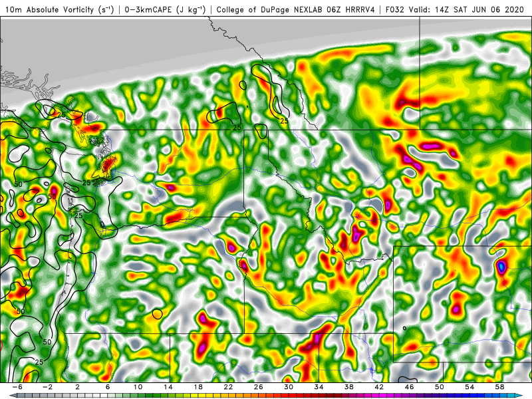
Task: Click the '0-3kmCAPE (J kg⁻¹)' title text
Action: 165,10
